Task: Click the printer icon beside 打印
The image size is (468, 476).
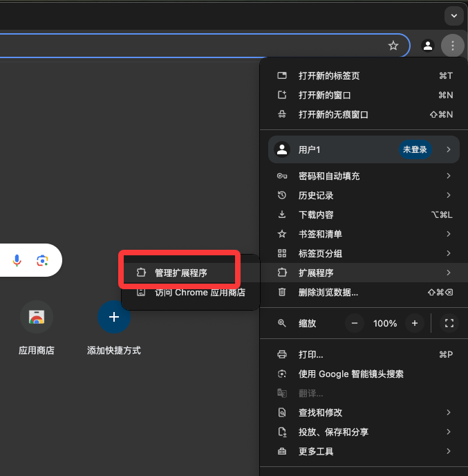Action: click(x=282, y=354)
